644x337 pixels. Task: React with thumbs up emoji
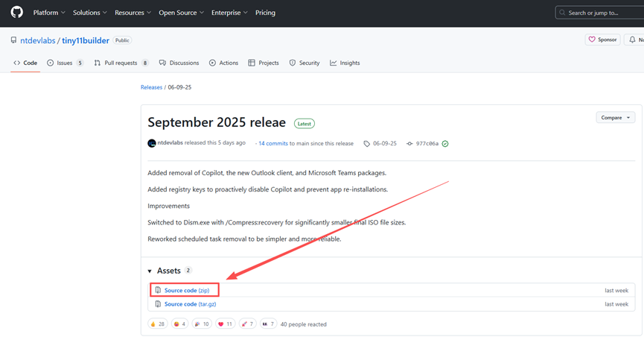157,324
